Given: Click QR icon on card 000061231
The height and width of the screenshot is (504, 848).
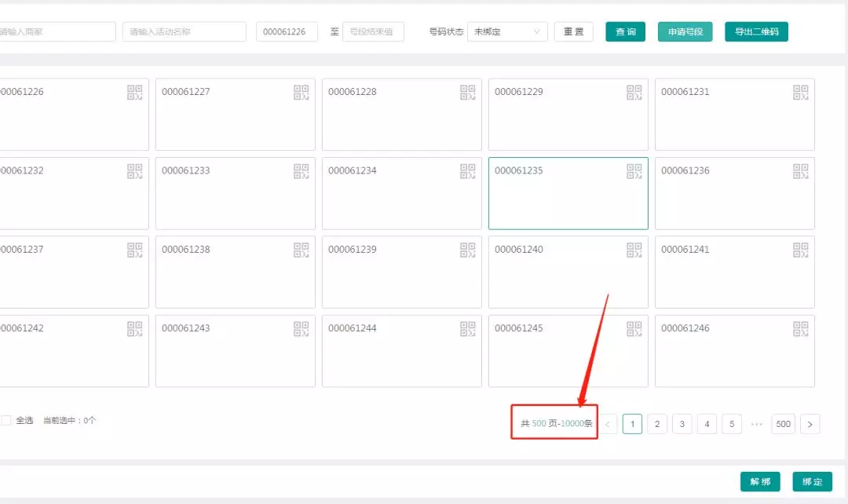Looking at the screenshot, I should point(801,93).
